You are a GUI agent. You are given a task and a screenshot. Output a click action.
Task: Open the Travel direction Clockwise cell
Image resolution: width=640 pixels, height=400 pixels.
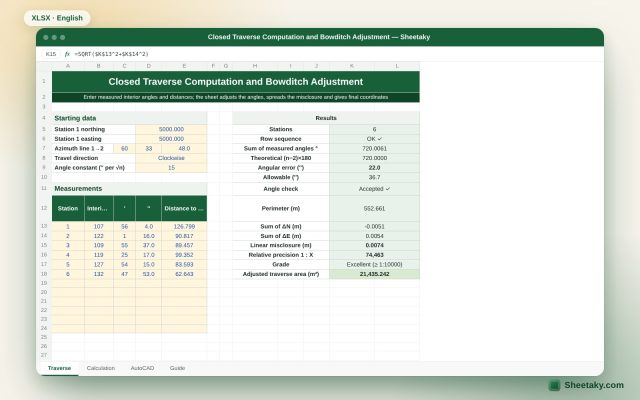click(x=171, y=158)
